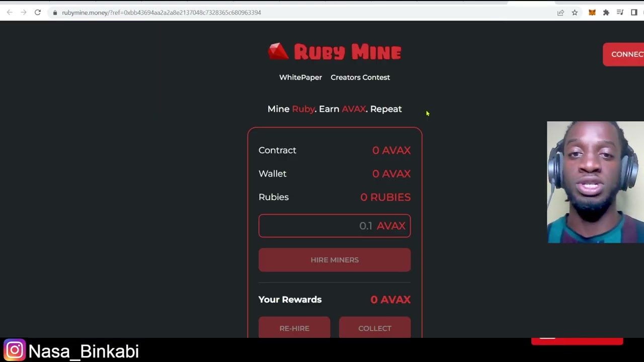Click the CONNECT wallet button
644x362 pixels.
click(x=623, y=54)
